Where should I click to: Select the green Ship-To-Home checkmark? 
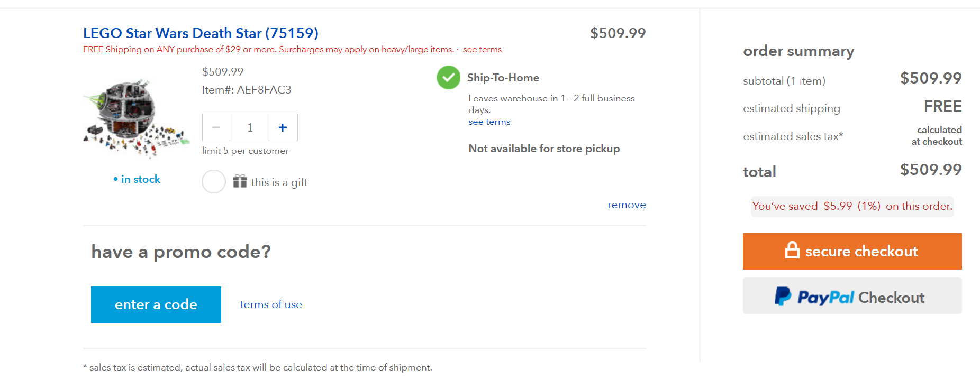(x=448, y=78)
